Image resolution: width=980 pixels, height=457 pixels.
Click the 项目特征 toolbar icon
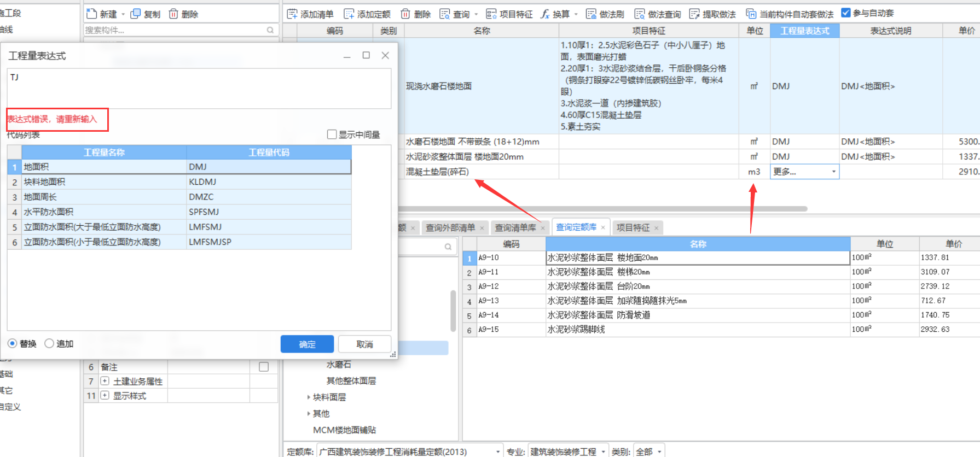tap(491, 14)
